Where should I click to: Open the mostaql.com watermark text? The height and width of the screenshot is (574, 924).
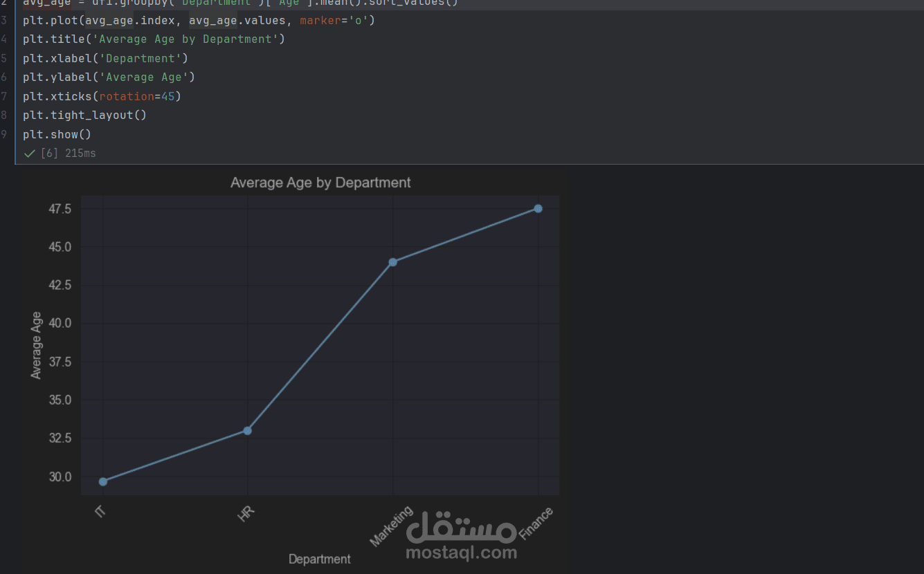pos(461,553)
